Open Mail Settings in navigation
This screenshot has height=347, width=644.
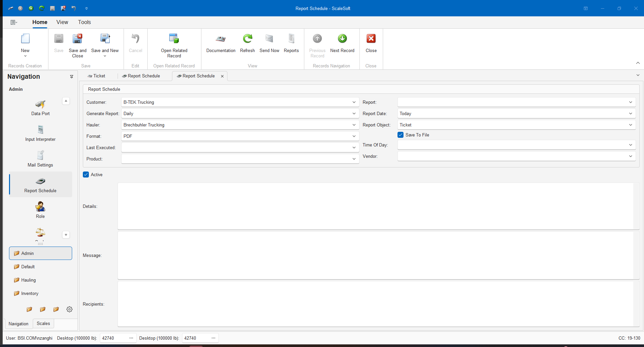point(40,159)
